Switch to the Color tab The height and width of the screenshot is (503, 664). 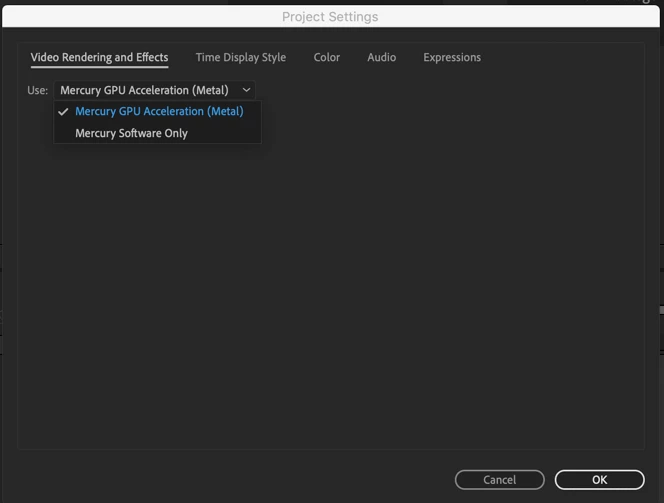pos(326,58)
